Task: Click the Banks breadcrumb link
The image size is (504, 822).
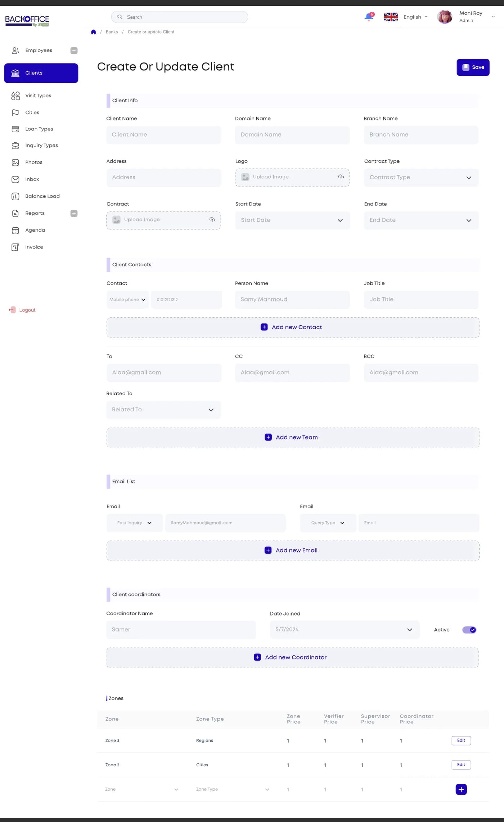Action: pyautogui.click(x=112, y=32)
